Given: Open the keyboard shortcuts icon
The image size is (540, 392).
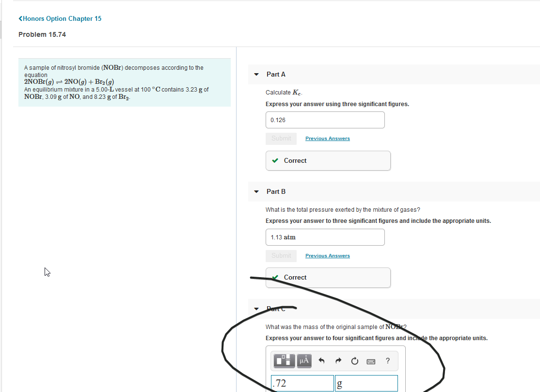Looking at the screenshot, I should pos(370,361).
